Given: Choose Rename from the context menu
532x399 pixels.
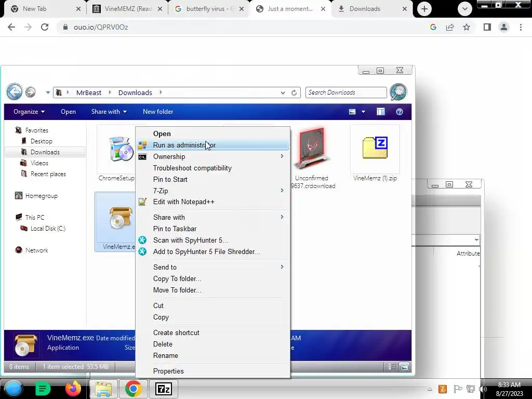Looking at the screenshot, I should tap(212, 355).
